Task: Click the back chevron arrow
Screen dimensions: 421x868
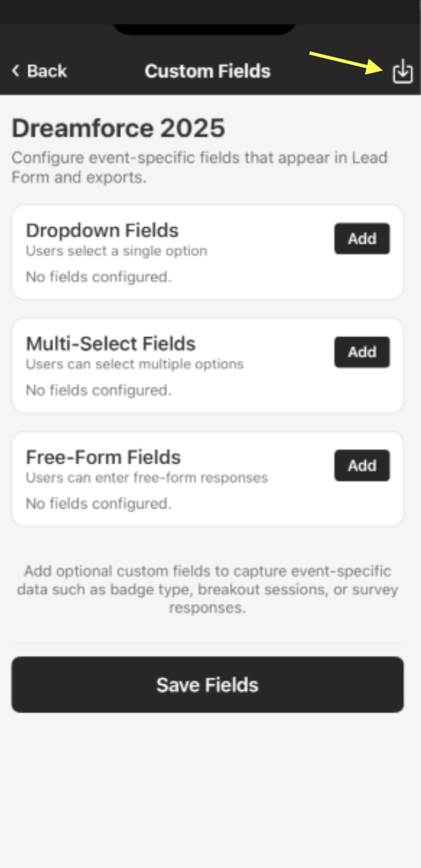Action: tap(16, 71)
